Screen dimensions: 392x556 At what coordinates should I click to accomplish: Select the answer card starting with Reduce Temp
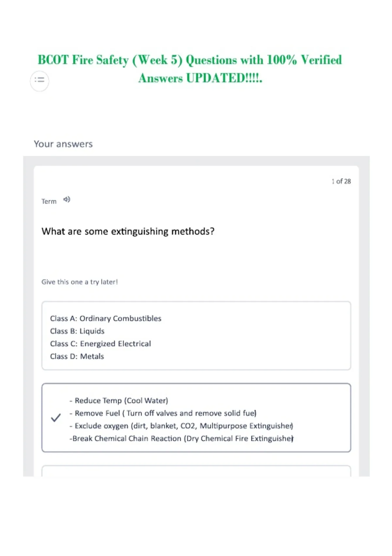coord(196,418)
